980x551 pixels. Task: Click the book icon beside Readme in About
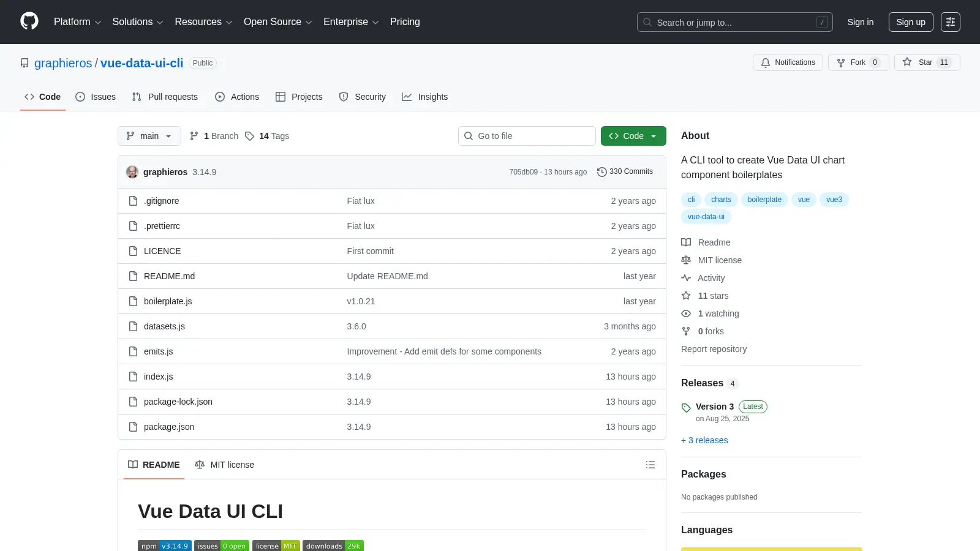tap(686, 242)
